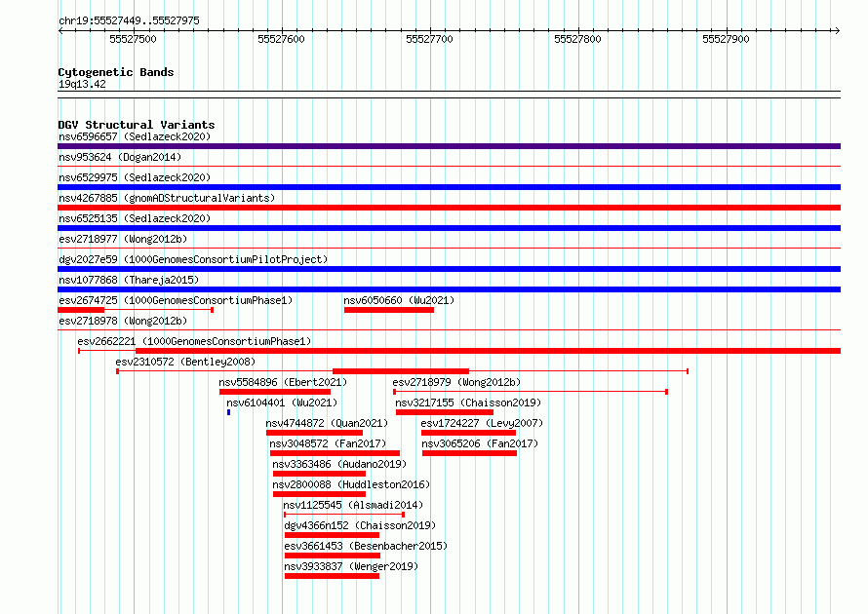Click the 55527600 ruler position
The width and height of the screenshot is (868, 614).
(x=281, y=39)
